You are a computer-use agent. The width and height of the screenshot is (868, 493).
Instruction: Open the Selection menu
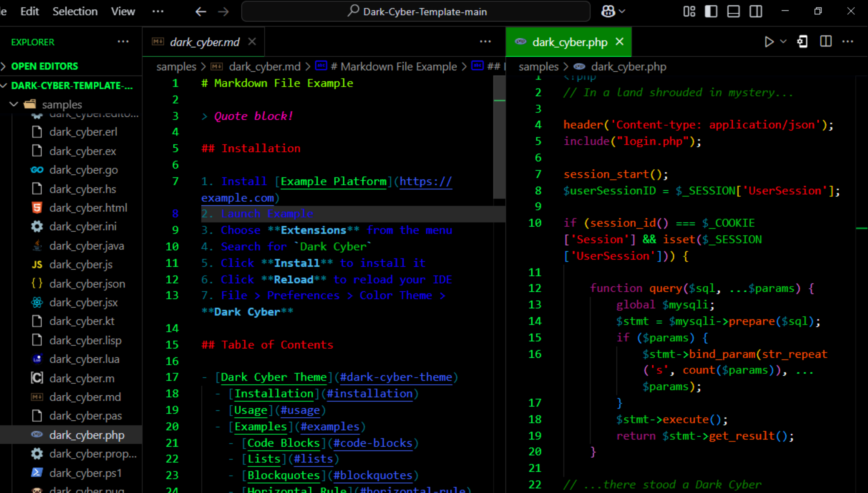(x=75, y=11)
